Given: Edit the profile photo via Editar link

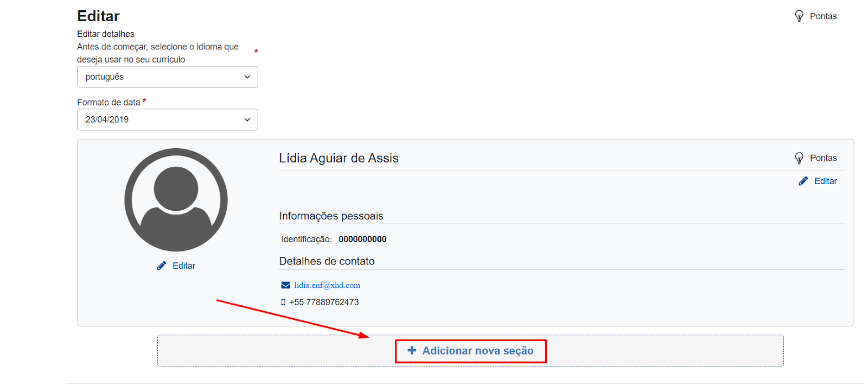Looking at the screenshot, I should coord(184,266).
